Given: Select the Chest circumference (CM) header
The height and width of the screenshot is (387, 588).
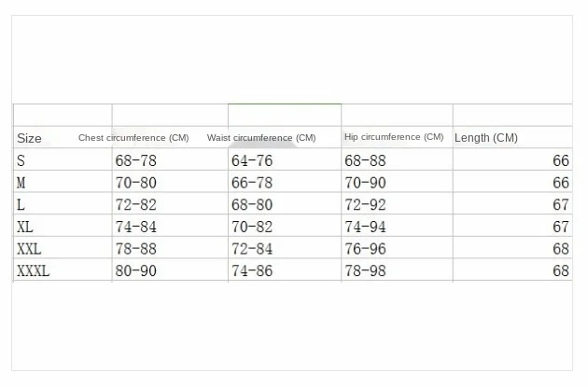Looking at the screenshot, I should coord(133,138).
